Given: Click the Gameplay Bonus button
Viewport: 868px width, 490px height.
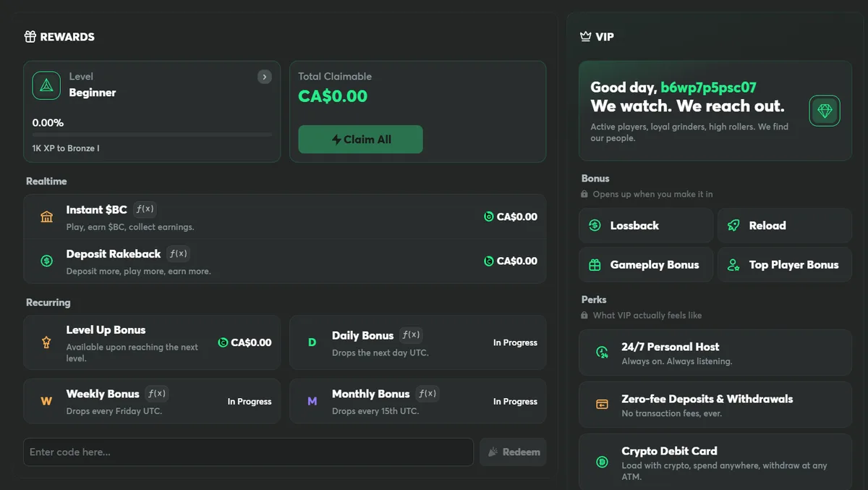Looking at the screenshot, I should [x=646, y=265].
